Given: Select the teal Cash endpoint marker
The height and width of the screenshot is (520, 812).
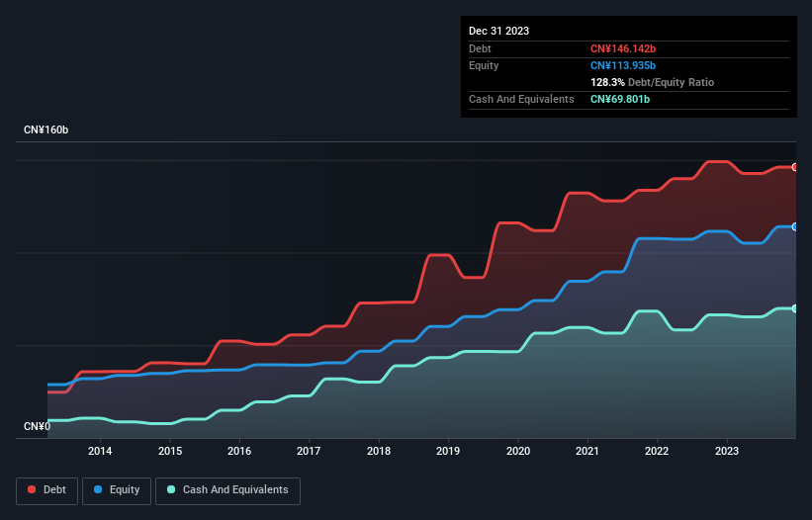Looking at the screenshot, I should tap(795, 308).
